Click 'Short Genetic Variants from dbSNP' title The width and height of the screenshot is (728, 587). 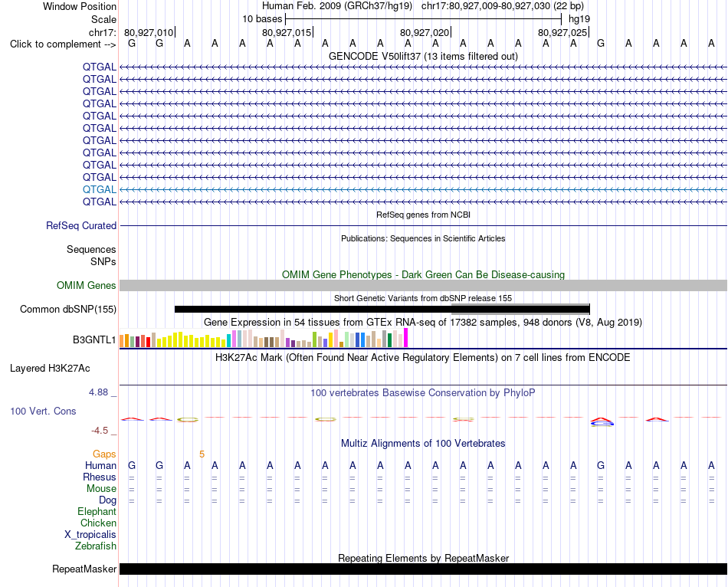click(x=423, y=298)
